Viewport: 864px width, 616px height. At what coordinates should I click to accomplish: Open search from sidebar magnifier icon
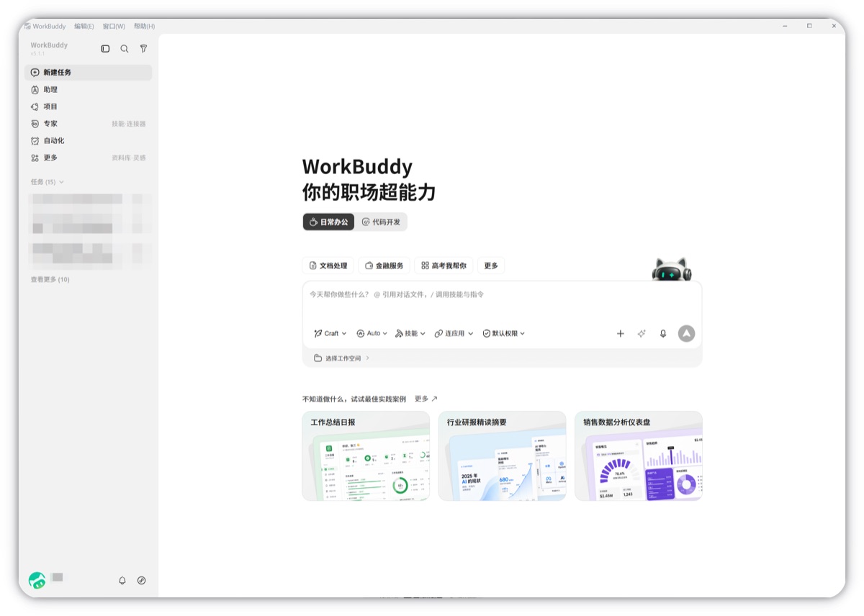click(x=125, y=49)
